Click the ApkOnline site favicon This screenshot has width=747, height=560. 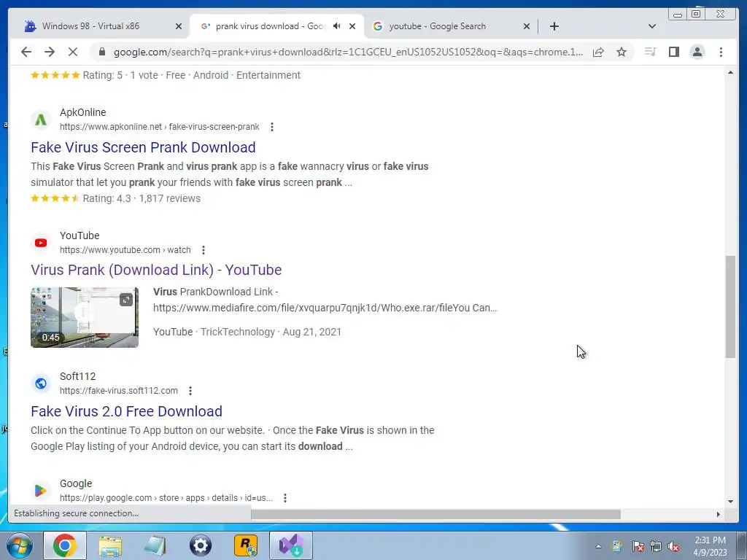tap(41, 120)
